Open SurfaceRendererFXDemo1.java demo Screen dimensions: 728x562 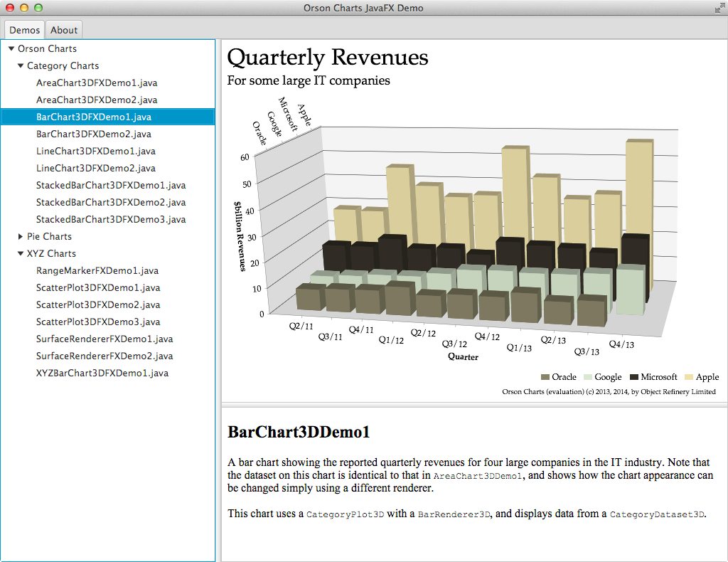pos(105,339)
